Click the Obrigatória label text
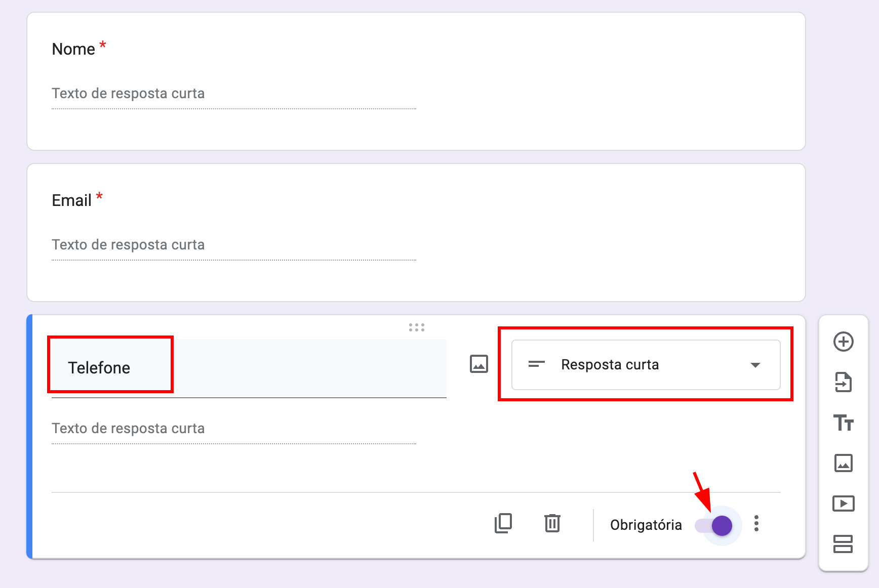 pyautogui.click(x=646, y=525)
